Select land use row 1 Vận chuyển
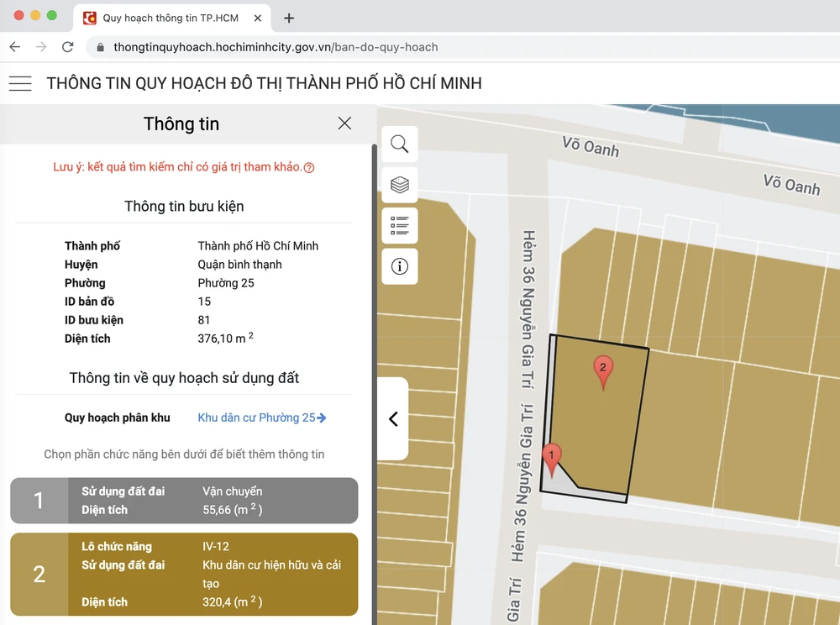 click(184, 501)
